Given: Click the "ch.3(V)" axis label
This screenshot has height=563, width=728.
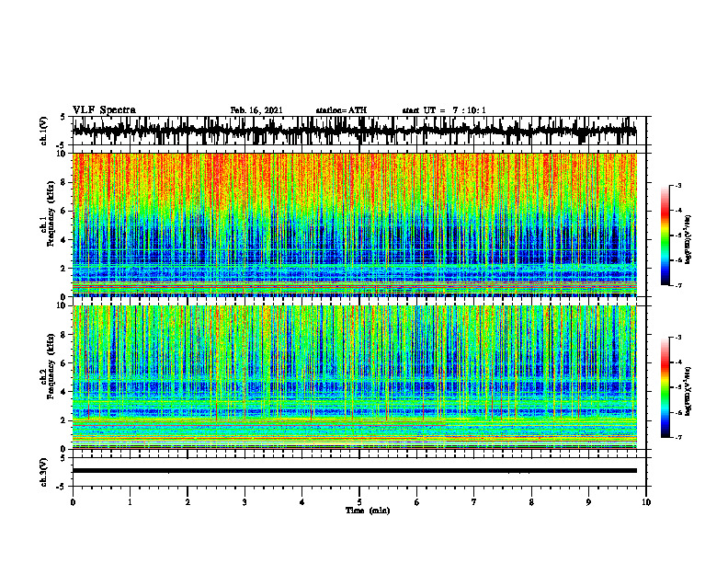Looking at the screenshot, I should pyautogui.click(x=43, y=473).
